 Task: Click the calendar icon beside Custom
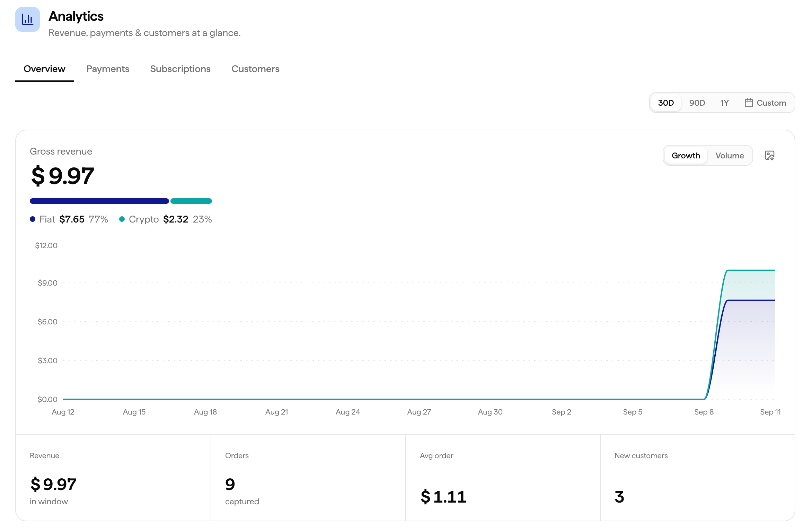click(x=749, y=103)
